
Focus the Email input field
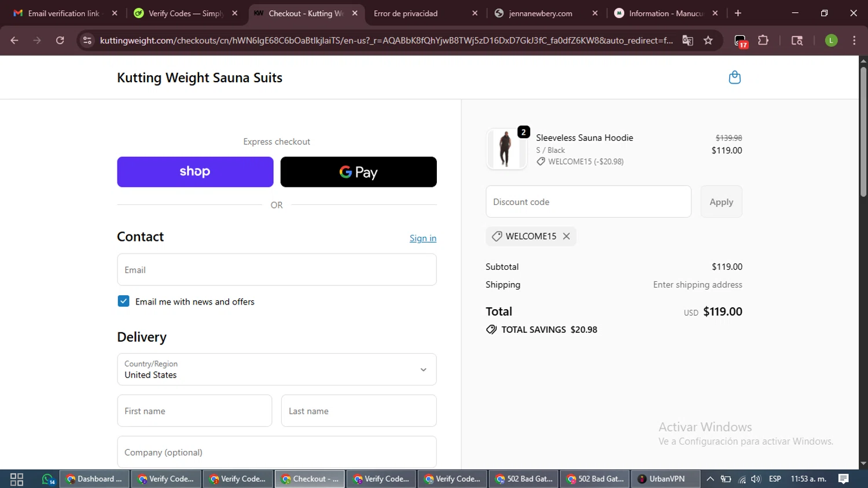pyautogui.click(x=277, y=270)
